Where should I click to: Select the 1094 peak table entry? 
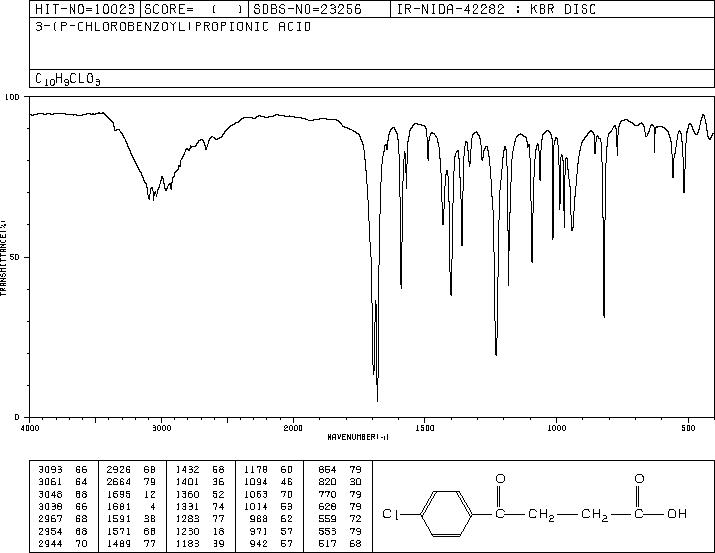pos(269,482)
